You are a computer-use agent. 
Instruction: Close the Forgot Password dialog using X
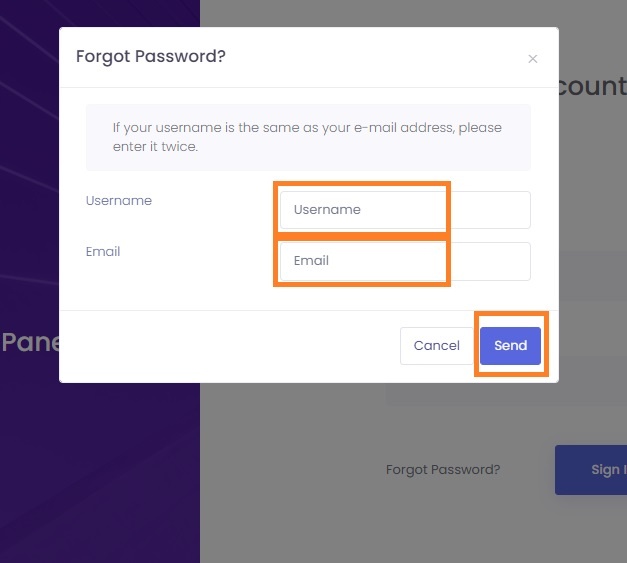pos(532,59)
